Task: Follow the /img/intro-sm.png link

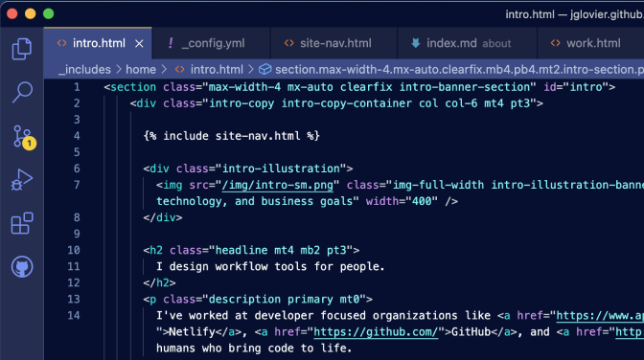Action: click(278, 185)
